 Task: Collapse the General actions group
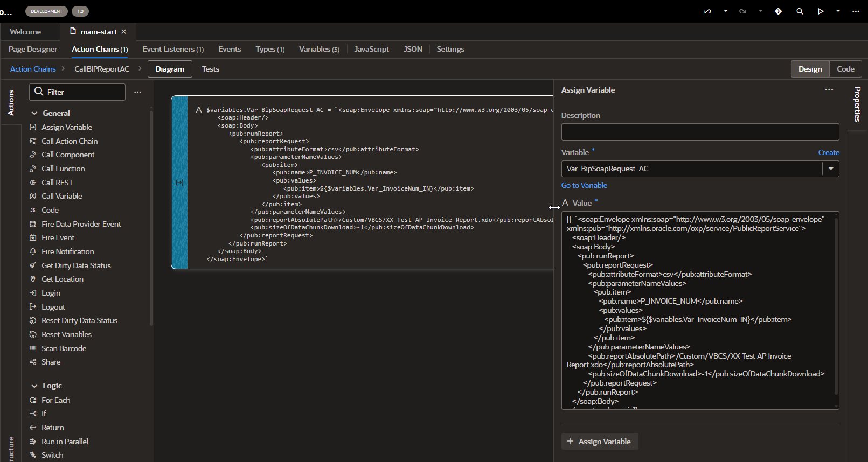tap(34, 113)
